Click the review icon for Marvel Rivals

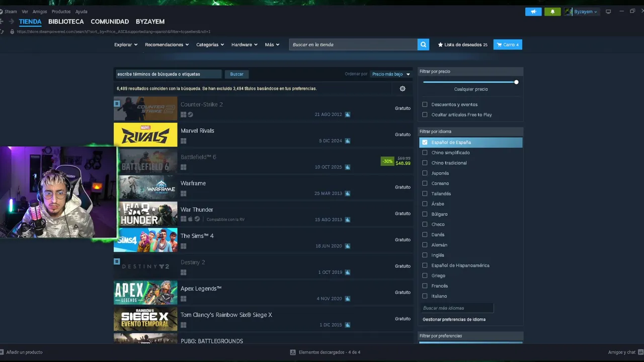click(348, 141)
